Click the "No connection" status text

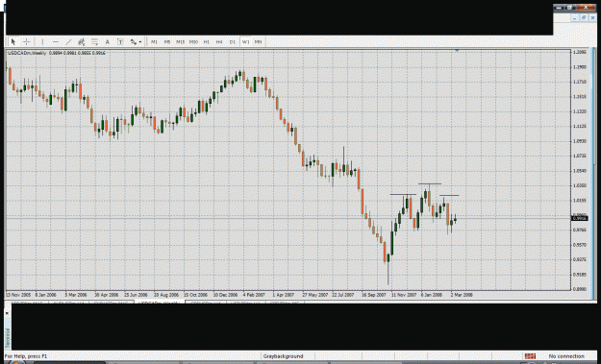point(566,356)
